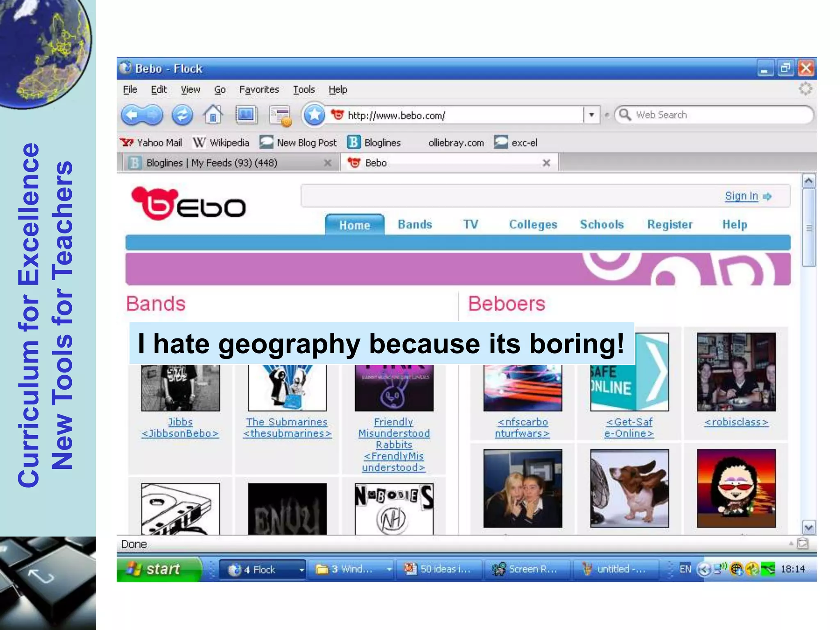
Task: Open The Submarines band link
Action: pos(287,428)
